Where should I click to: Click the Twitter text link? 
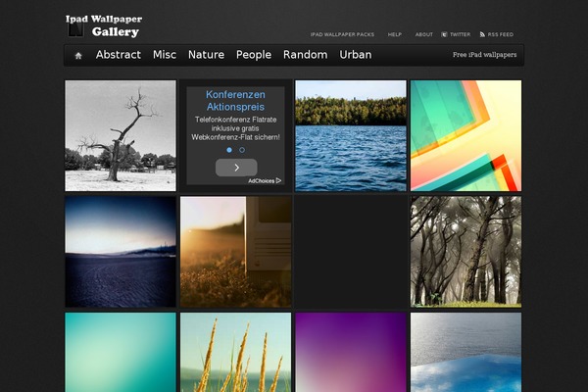click(x=461, y=34)
